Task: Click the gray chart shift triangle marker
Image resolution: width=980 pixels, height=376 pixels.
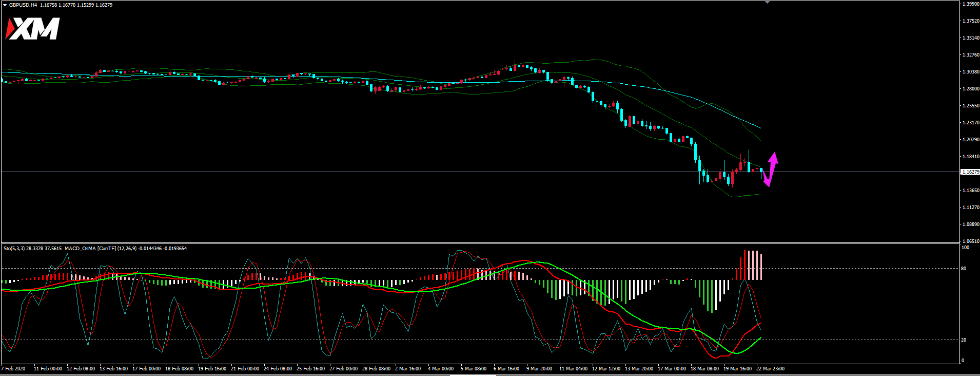Action: 767,3
